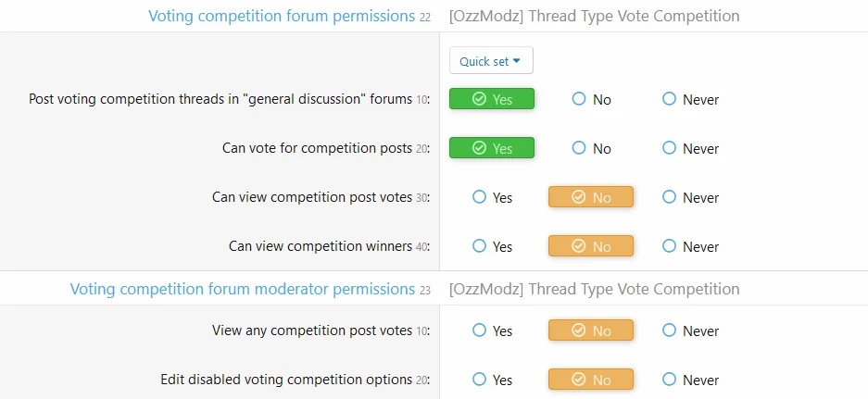Choose Never for posting voting competition threads

click(690, 99)
